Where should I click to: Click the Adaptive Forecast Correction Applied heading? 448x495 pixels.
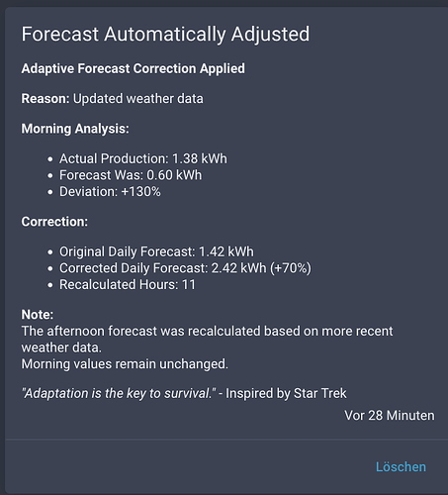tap(134, 68)
